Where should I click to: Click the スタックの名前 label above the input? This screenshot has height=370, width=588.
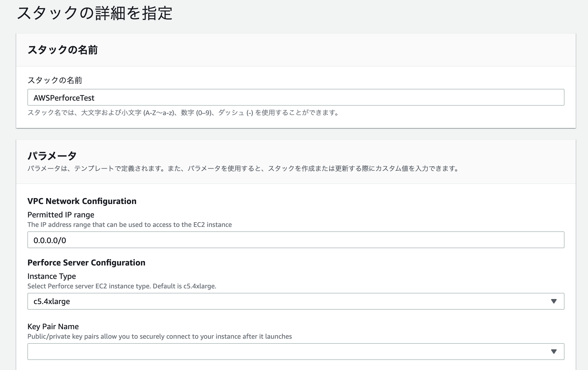[55, 80]
